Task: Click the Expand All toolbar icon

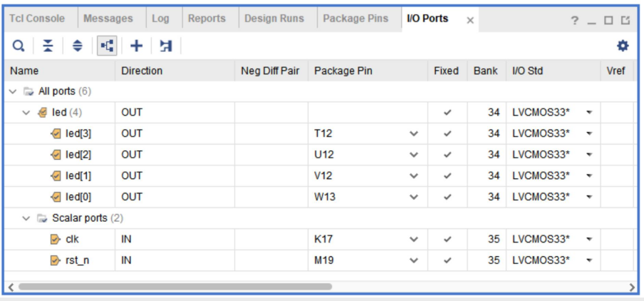Action: pyautogui.click(x=78, y=46)
